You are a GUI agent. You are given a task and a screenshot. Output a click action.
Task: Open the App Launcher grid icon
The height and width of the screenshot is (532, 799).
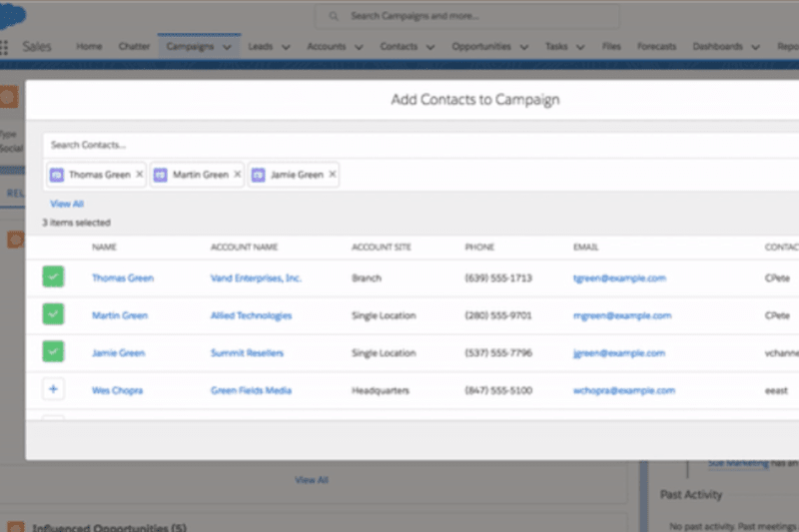click(4, 47)
